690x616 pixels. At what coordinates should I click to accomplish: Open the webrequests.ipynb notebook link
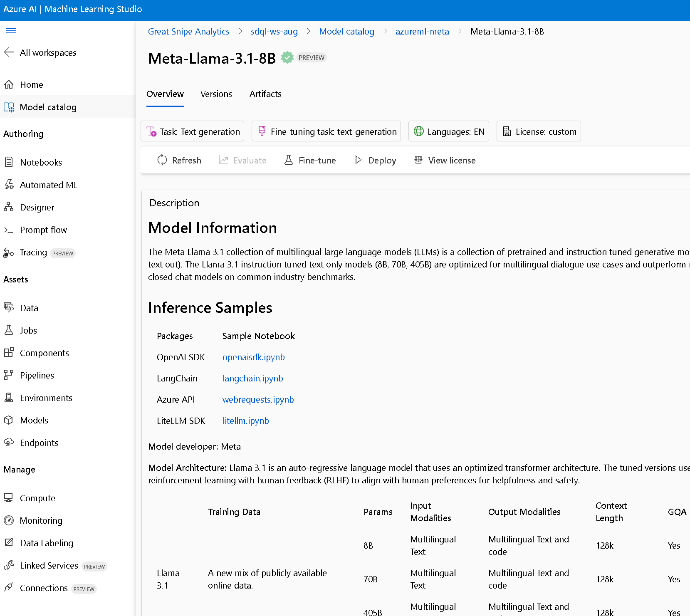click(258, 400)
